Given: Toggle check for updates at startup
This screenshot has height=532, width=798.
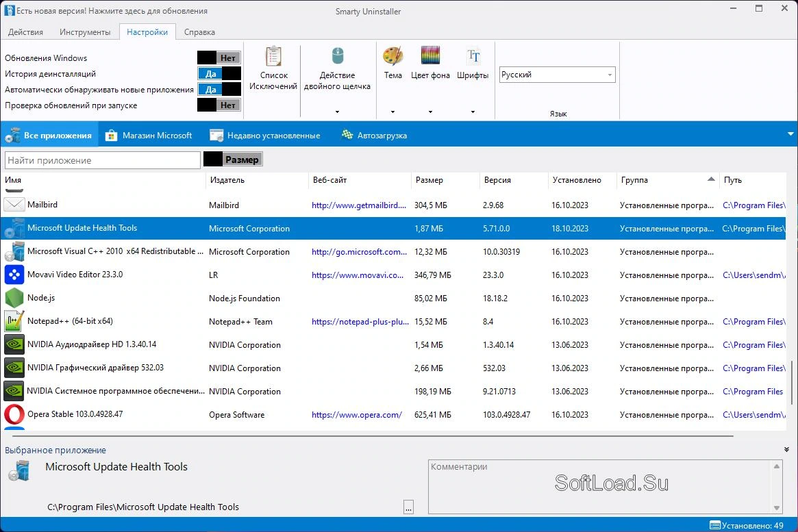Looking at the screenshot, I should coord(219,105).
